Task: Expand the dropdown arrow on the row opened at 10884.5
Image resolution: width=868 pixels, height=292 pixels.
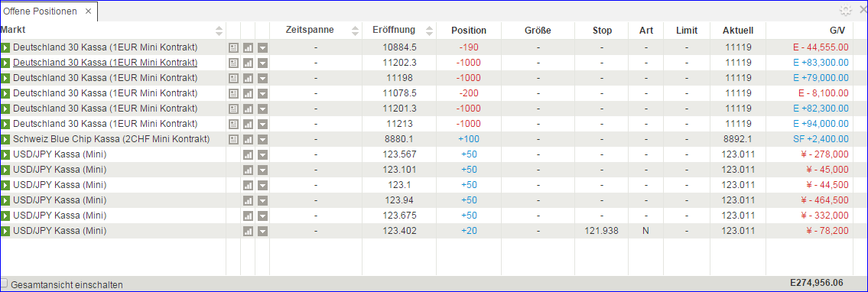Action: tap(263, 47)
